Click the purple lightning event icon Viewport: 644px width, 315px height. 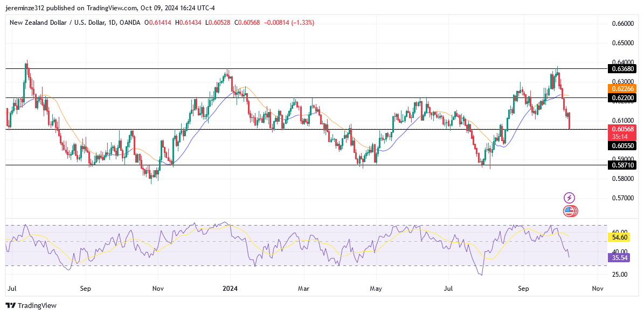(x=569, y=198)
